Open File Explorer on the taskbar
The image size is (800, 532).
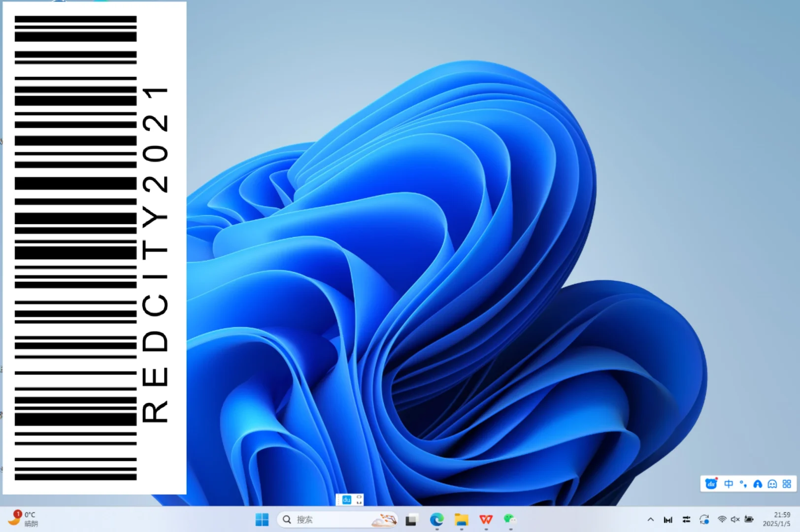pos(461,519)
